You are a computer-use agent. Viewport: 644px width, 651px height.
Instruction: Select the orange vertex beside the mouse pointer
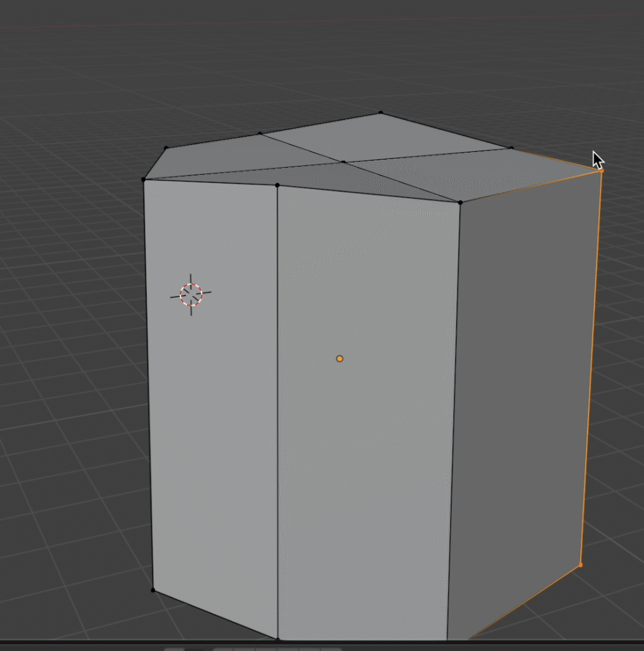[x=601, y=170]
